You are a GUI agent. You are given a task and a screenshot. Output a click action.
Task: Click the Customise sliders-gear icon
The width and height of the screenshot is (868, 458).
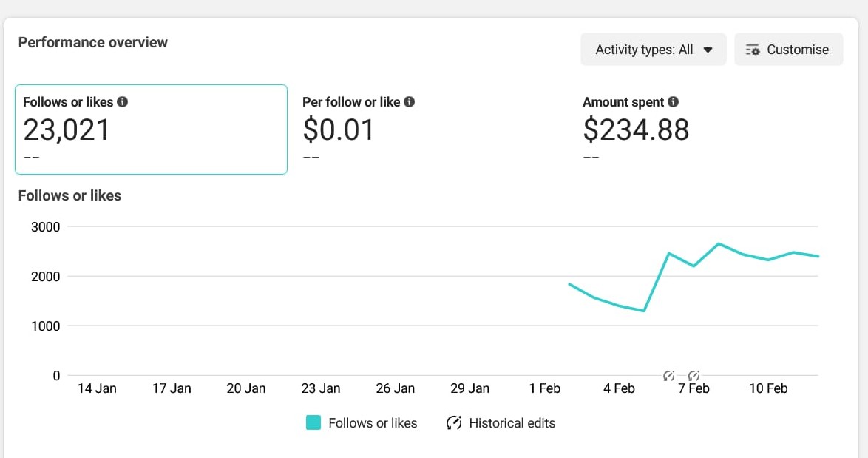[x=753, y=50]
